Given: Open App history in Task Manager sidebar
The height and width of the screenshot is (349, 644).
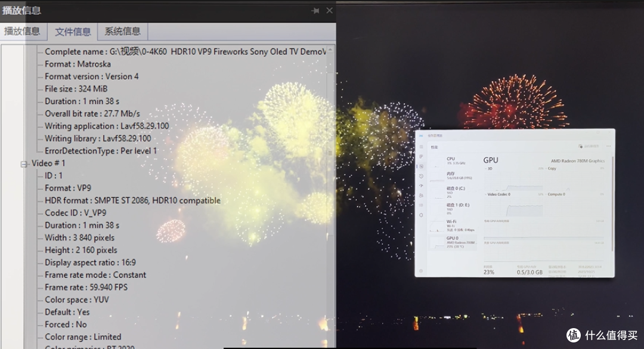Looking at the screenshot, I should [421, 176].
